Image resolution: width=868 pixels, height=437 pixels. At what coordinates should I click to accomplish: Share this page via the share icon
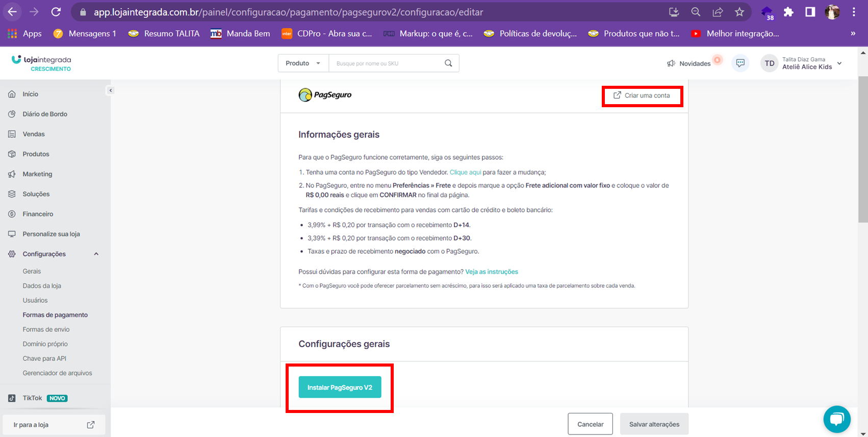pos(718,12)
